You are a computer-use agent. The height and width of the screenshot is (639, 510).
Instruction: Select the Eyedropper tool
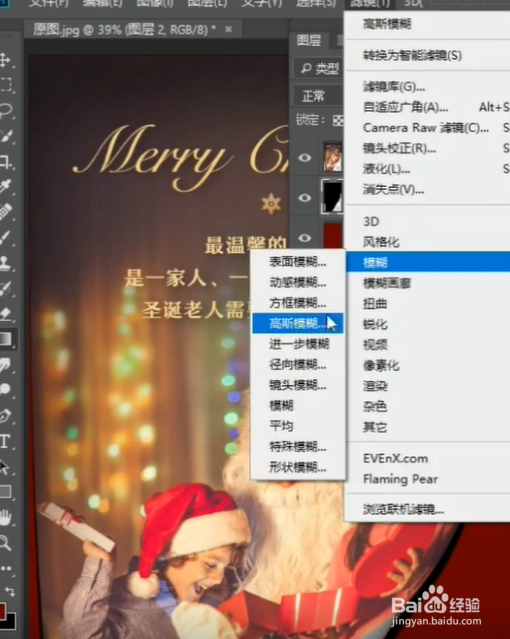6,186
